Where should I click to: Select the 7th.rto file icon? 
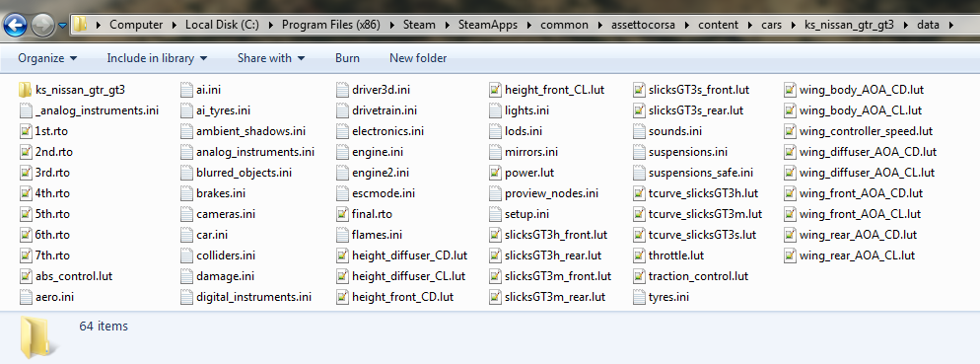tap(25, 255)
